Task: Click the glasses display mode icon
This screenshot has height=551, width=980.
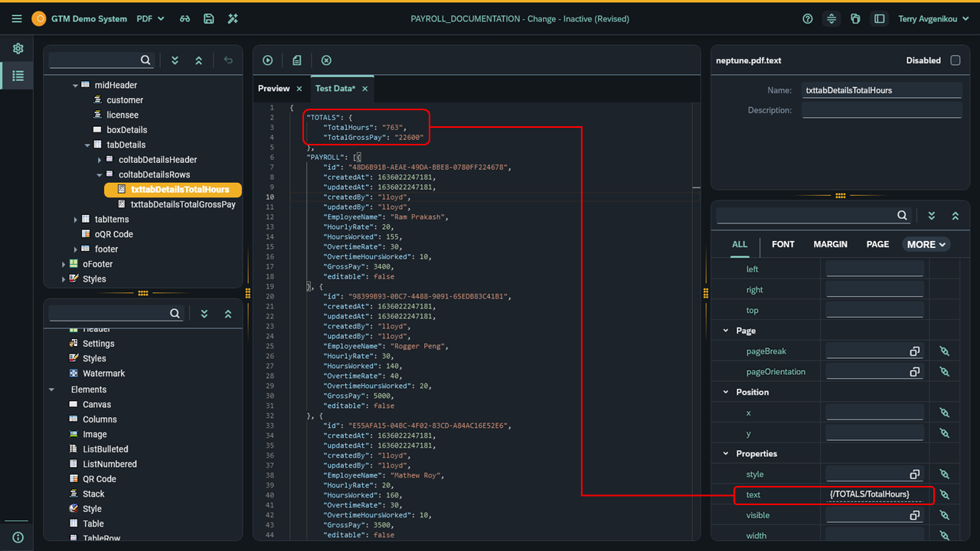Action: (x=185, y=19)
